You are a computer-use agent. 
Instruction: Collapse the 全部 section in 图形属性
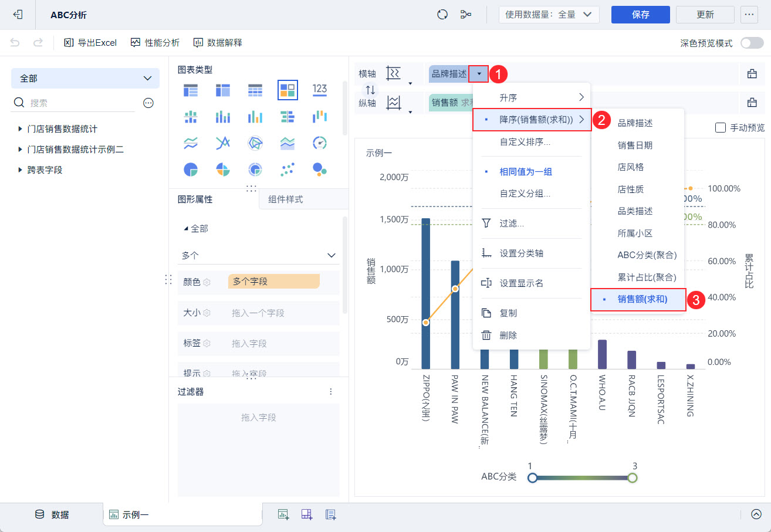point(187,229)
